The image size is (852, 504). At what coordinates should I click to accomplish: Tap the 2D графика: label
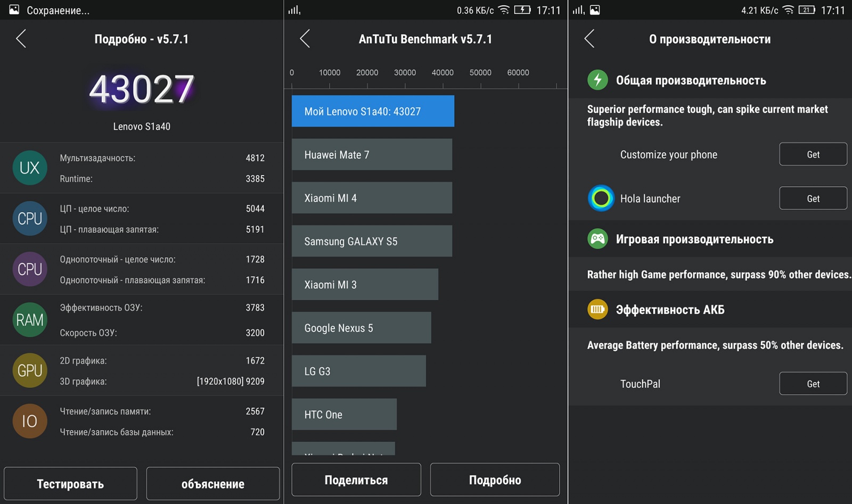[83, 360]
